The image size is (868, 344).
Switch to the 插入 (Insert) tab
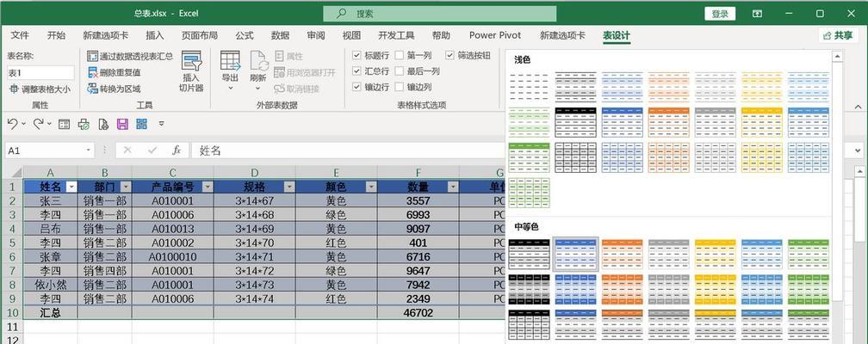pos(154,35)
